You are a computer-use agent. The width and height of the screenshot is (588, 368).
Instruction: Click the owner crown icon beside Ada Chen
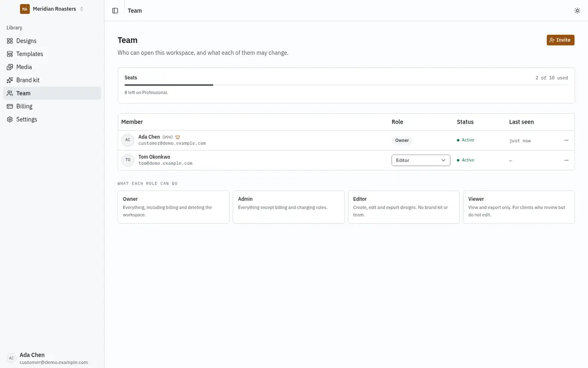[x=178, y=137]
